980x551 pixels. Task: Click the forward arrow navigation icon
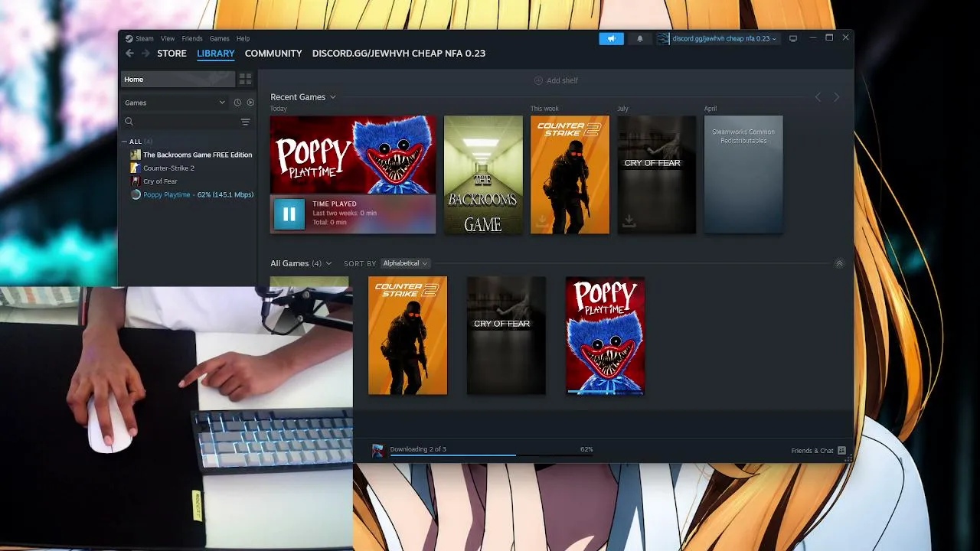tap(144, 54)
